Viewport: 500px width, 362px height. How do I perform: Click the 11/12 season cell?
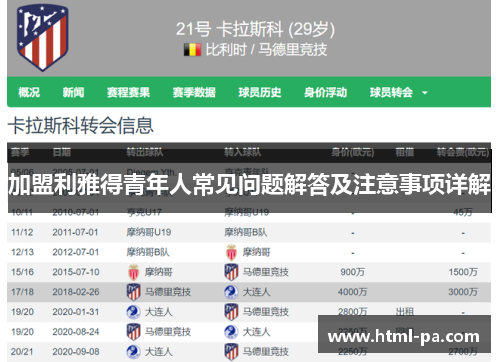(22, 232)
